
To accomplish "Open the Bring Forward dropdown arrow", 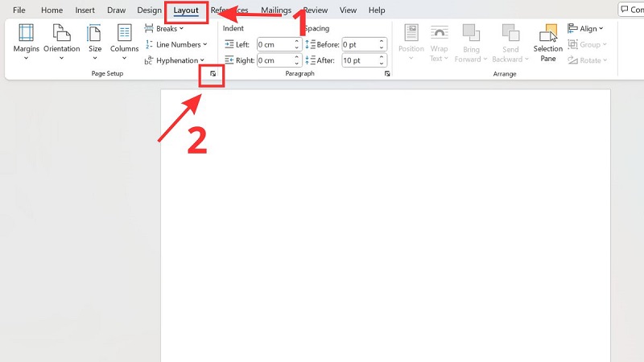I will (485, 59).
